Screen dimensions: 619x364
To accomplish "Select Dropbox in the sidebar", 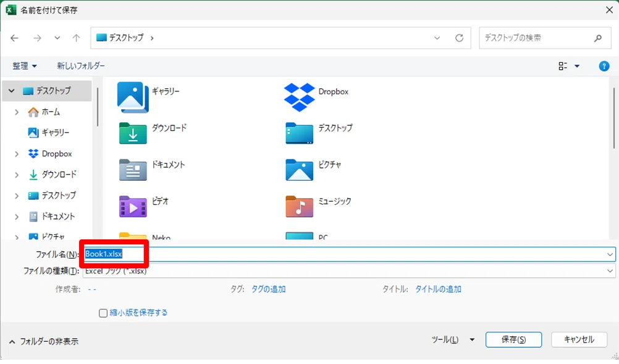I will pos(50,154).
